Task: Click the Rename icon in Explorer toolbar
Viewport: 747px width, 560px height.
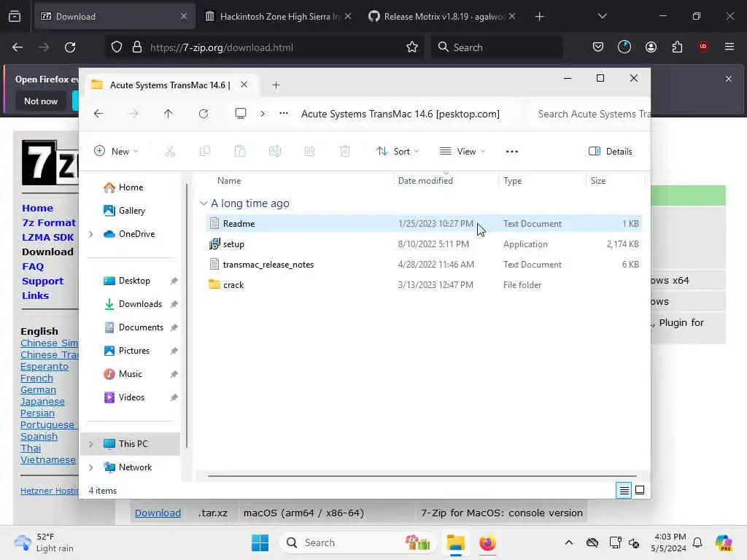Action: pyautogui.click(x=275, y=152)
